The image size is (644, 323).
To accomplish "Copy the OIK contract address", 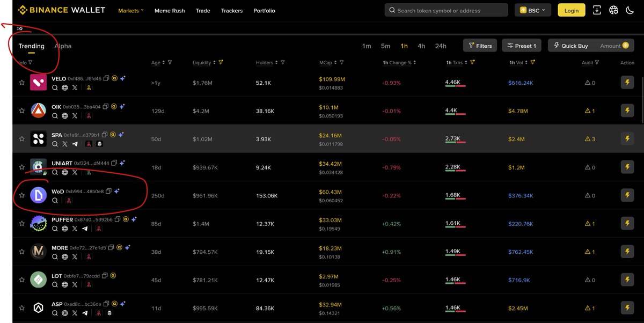I will (x=105, y=107).
